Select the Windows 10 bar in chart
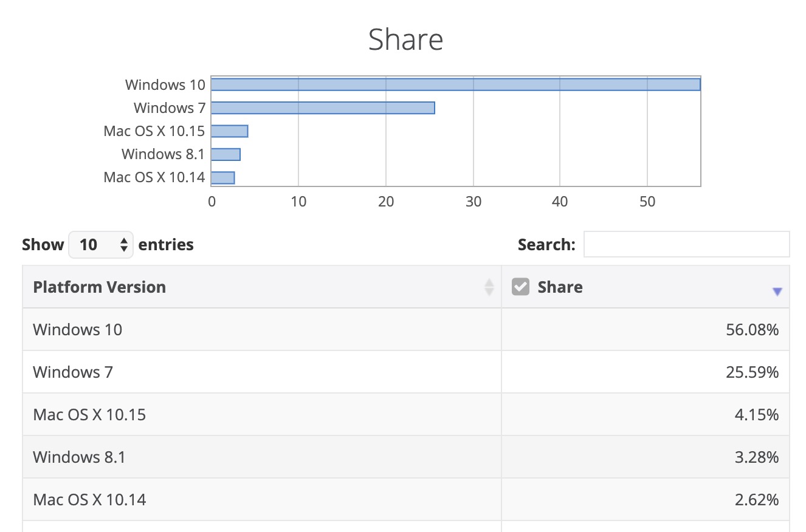Screen dimensions: 806x532 [x=455, y=84]
